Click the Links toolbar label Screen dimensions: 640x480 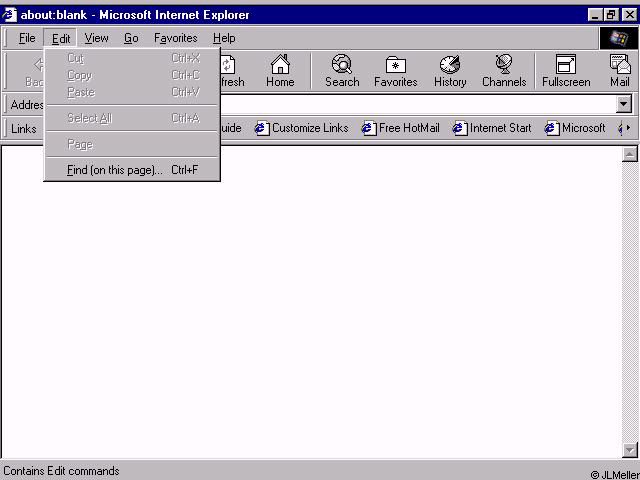24,129
